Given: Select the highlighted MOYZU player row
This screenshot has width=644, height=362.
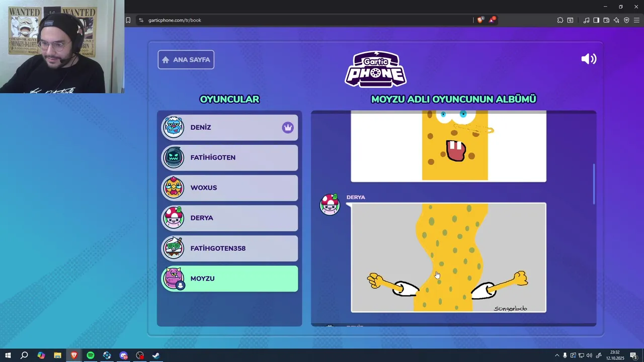Looking at the screenshot, I should (x=229, y=279).
